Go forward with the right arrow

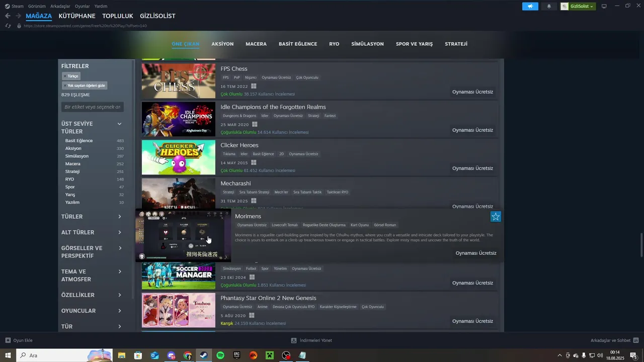point(18,16)
